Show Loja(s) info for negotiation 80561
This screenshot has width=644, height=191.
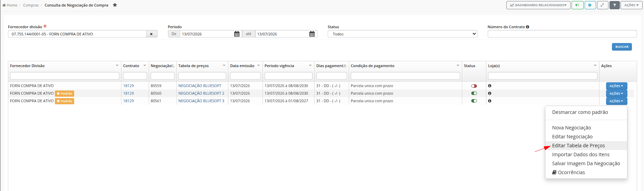[x=489, y=101]
